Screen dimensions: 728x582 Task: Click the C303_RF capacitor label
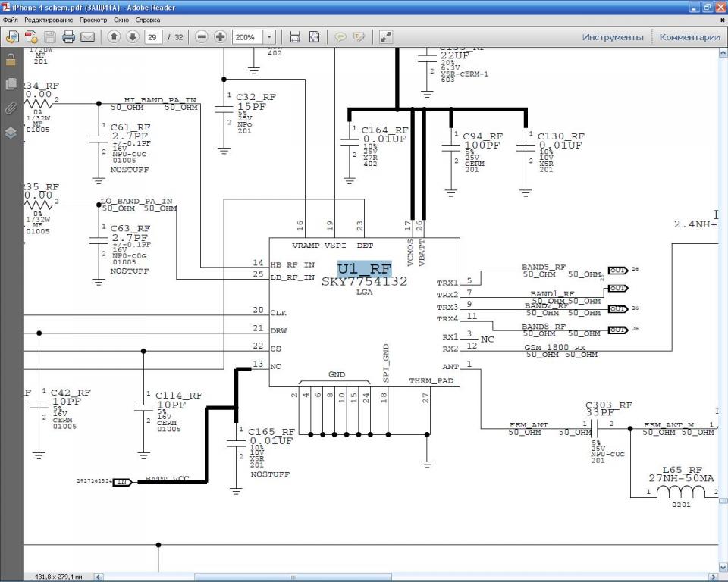coord(609,405)
